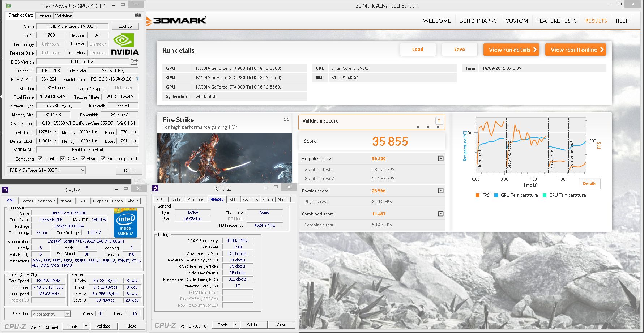Click the Fire Strike preview thumbnail
This screenshot has height=333, width=644.
click(x=224, y=158)
